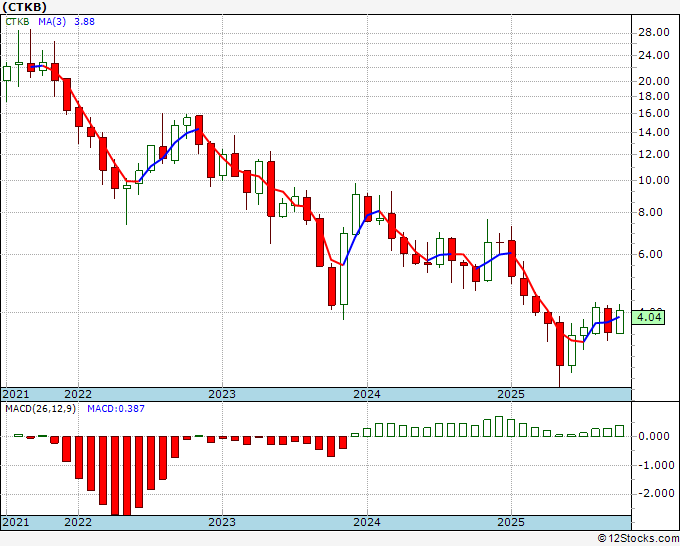Click the 16.00 price axis label
The image size is (680, 546).
tap(654, 113)
